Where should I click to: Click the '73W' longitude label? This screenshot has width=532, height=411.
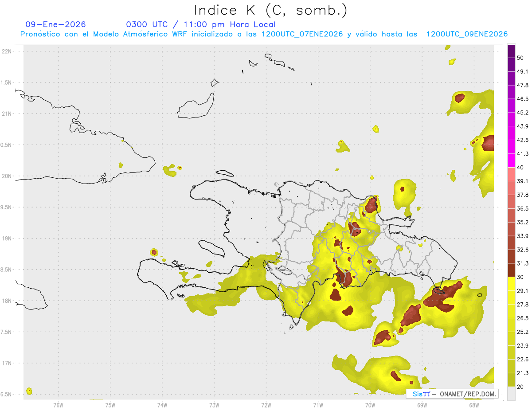(x=214, y=405)
